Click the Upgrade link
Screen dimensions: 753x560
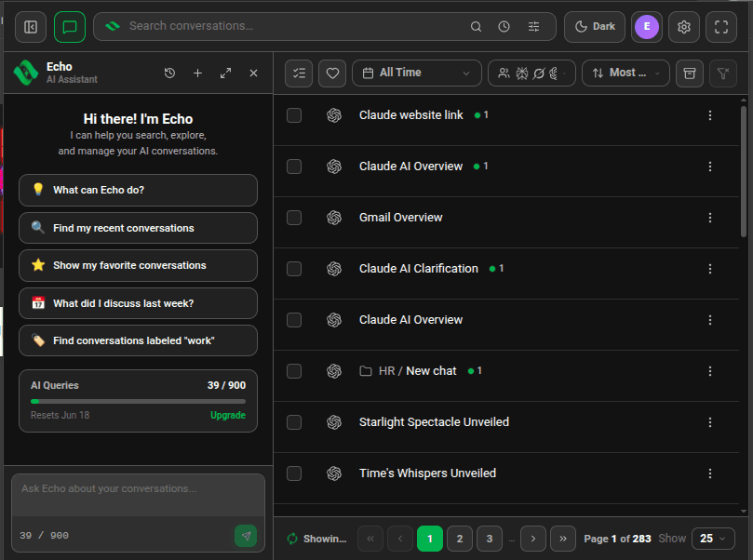click(x=228, y=415)
